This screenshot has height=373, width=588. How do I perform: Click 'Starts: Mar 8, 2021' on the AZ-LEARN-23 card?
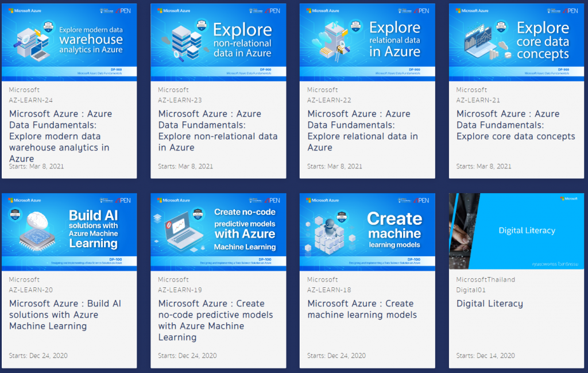185,166
